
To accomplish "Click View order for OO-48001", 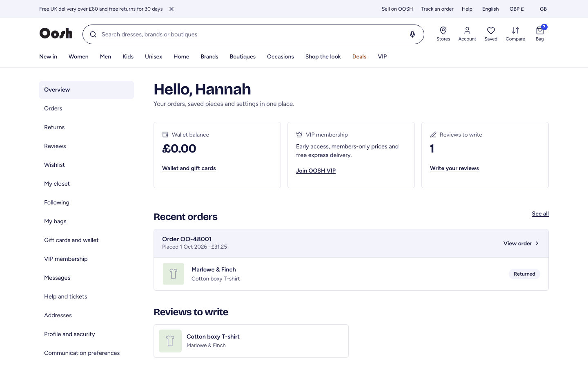I will pyautogui.click(x=521, y=243).
